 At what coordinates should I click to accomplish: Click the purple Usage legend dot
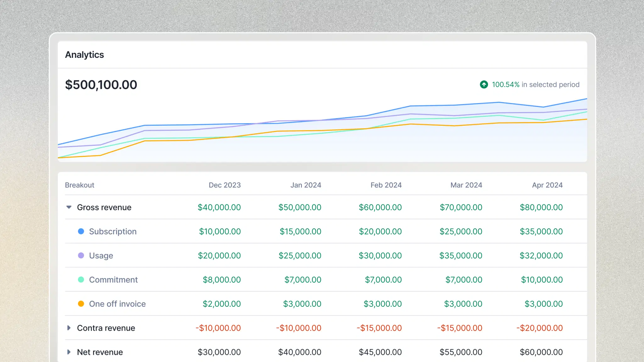click(x=81, y=255)
